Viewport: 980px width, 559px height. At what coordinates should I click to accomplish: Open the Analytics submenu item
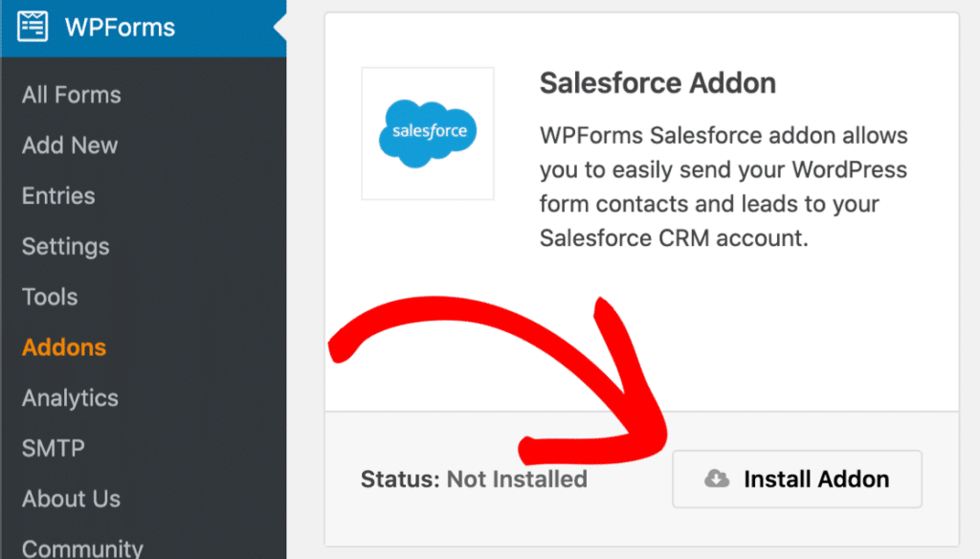click(x=70, y=398)
